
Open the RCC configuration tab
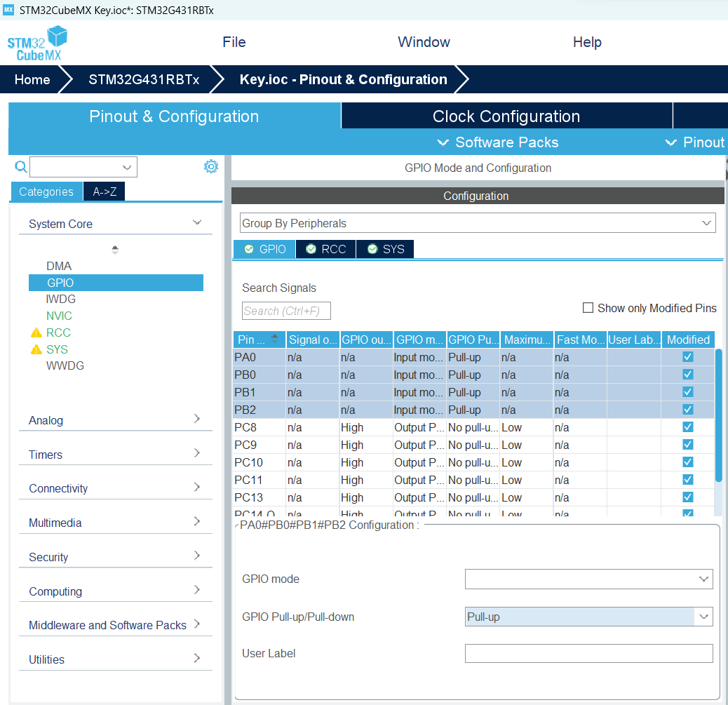tap(326, 249)
